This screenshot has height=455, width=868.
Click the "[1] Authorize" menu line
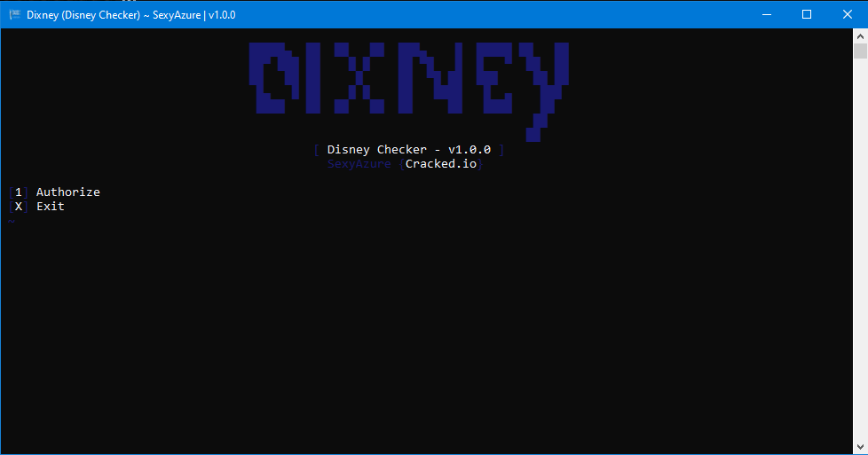tap(54, 192)
